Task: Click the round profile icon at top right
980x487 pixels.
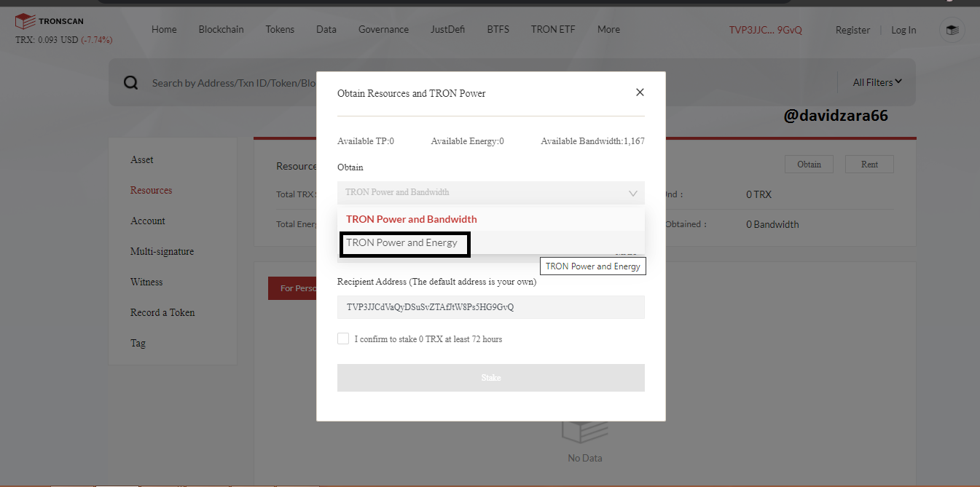Action: click(x=952, y=30)
